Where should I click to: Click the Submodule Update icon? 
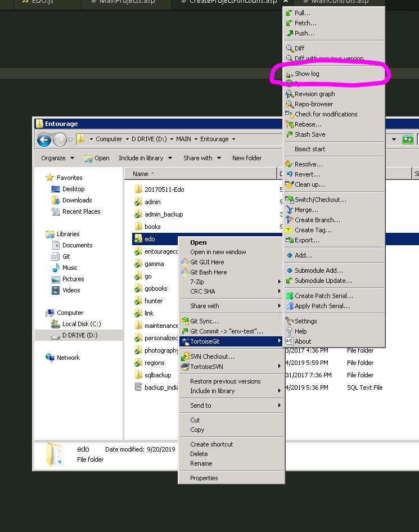(x=289, y=281)
